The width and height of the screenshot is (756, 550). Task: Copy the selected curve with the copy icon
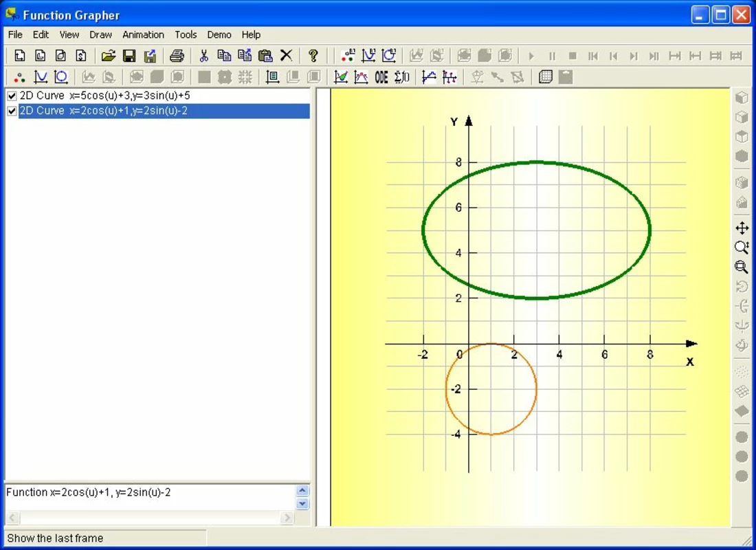pyautogui.click(x=224, y=56)
